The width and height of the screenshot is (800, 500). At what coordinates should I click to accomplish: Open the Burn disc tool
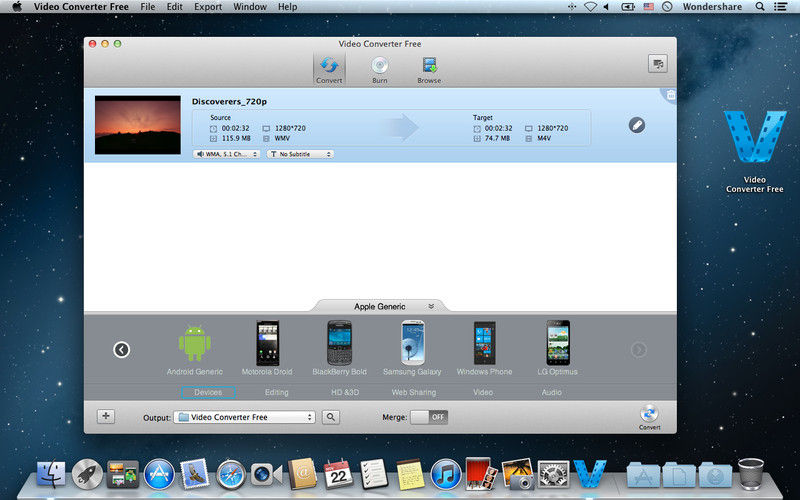tap(380, 70)
